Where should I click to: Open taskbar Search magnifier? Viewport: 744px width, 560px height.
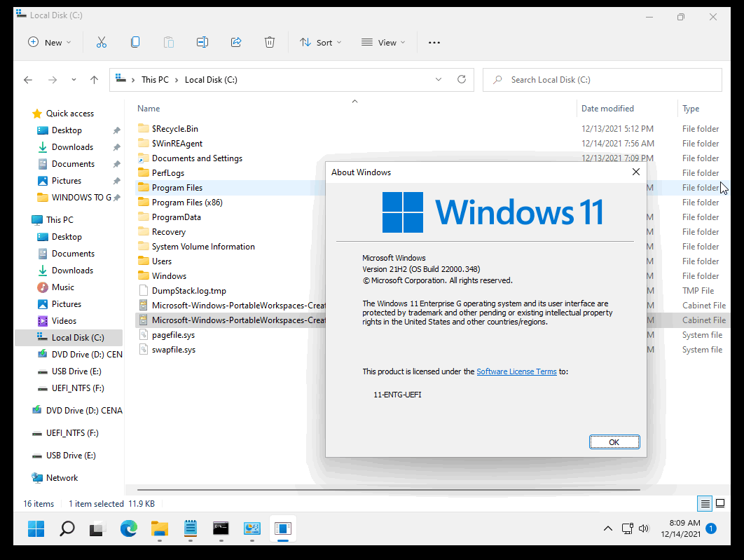click(67, 528)
